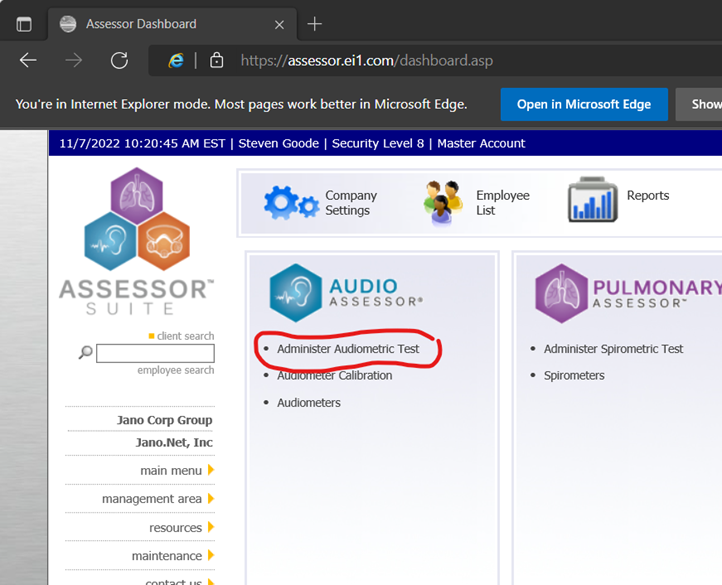
Task: Open Administer Audiometric Test
Action: pos(348,349)
